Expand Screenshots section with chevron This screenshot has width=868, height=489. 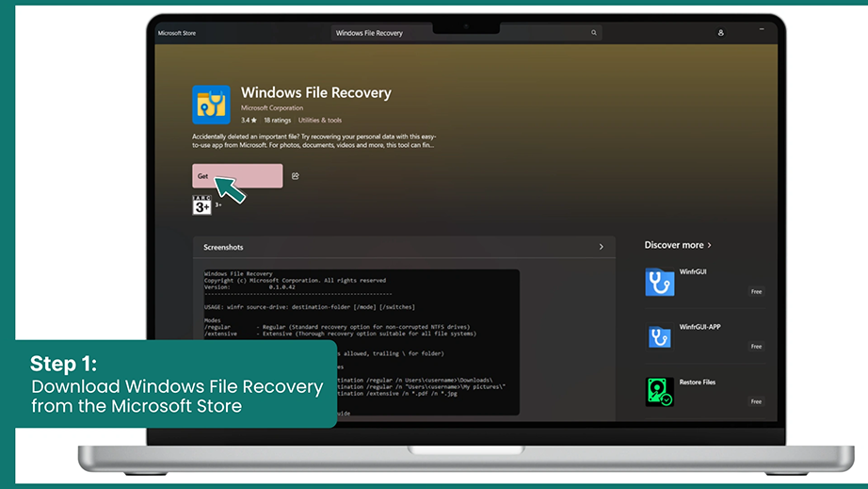coord(602,247)
